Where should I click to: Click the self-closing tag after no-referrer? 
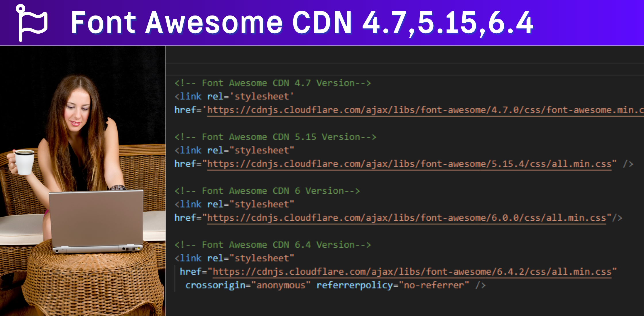coord(480,285)
